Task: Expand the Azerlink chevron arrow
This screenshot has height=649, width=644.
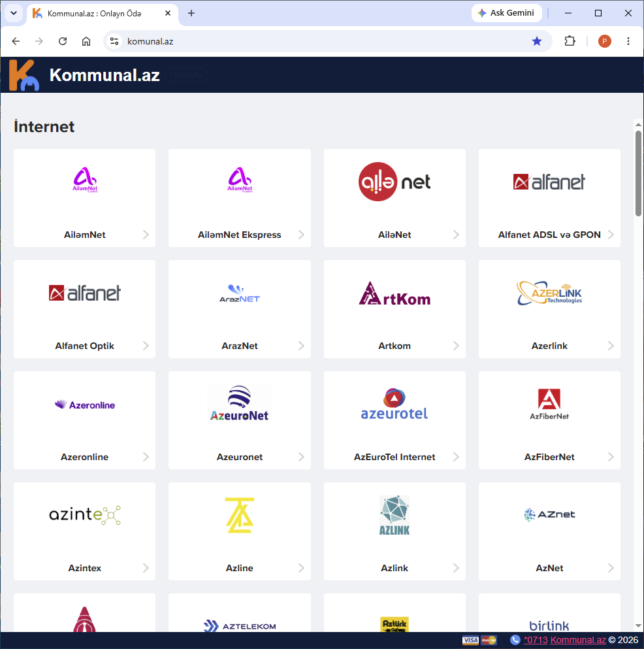Action: pyautogui.click(x=611, y=346)
